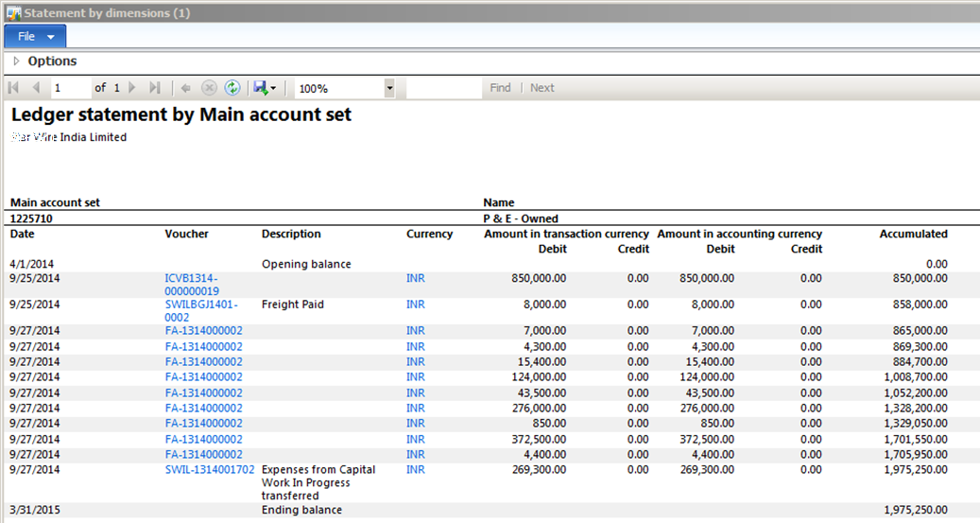Click the window title bar icon
This screenshot has height=523, width=980.
14,12
